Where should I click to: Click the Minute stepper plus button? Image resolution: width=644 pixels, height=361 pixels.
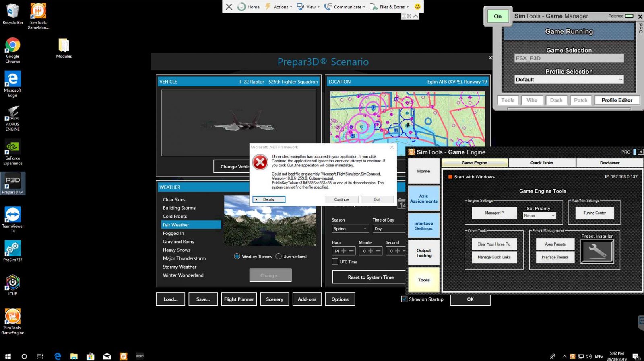[371, 251]
